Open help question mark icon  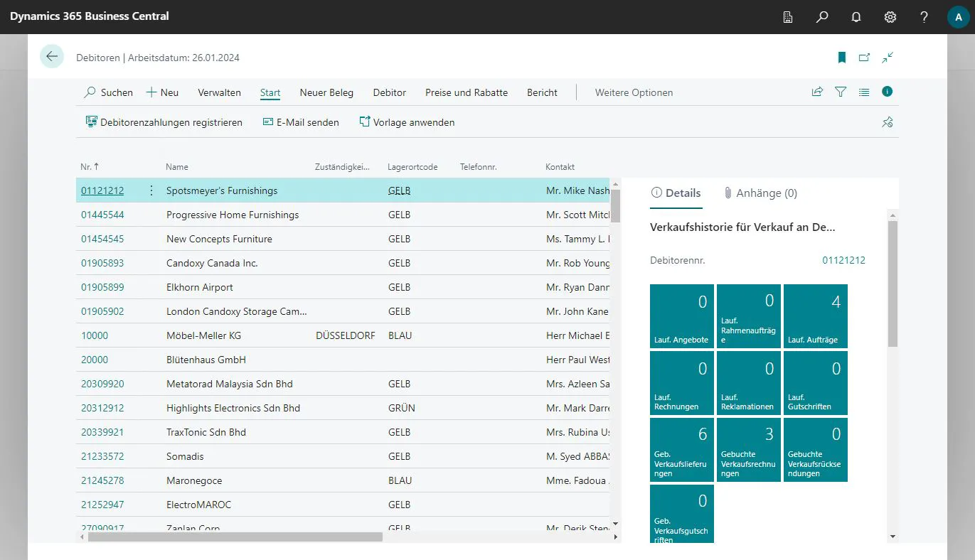[925, 17]
